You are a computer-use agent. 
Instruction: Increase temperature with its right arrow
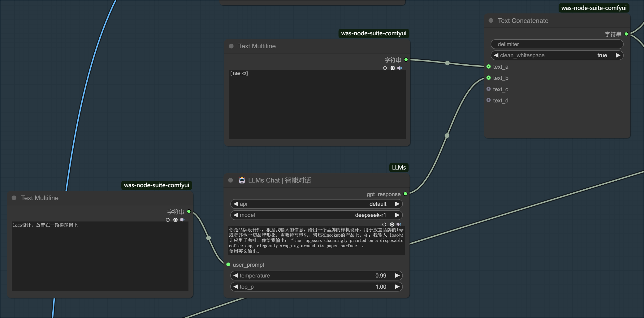click(x=397, y=276)
